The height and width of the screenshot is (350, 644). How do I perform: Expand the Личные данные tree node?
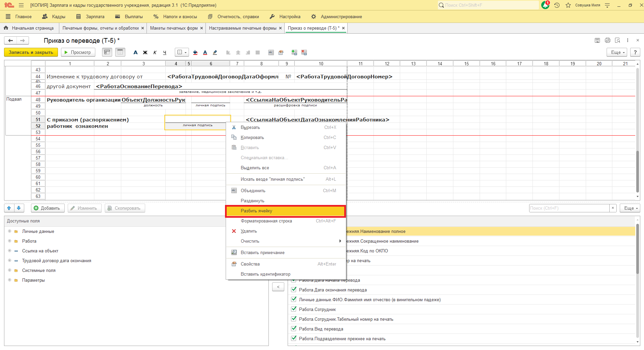9,231
